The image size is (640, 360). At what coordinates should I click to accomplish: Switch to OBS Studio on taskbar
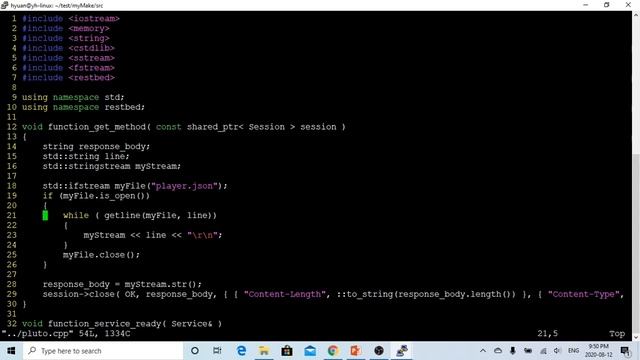coord(379,351)
